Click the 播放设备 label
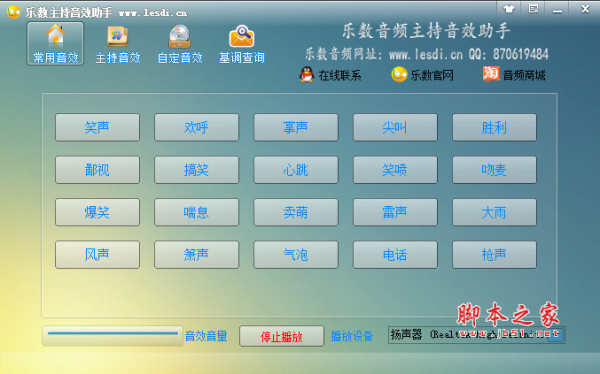Image resolution: width=600 pixels, height=374 pixels. (x=352, y=336)
